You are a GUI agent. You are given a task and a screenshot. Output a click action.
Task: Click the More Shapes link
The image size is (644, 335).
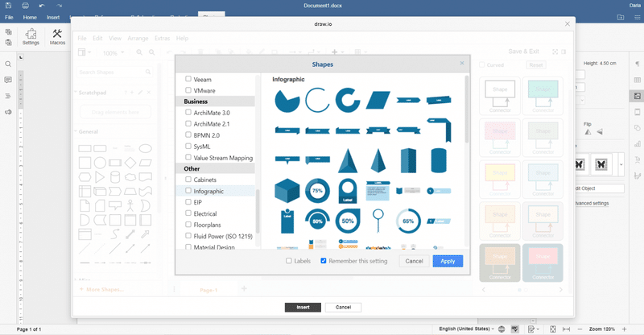pos(102,289)
